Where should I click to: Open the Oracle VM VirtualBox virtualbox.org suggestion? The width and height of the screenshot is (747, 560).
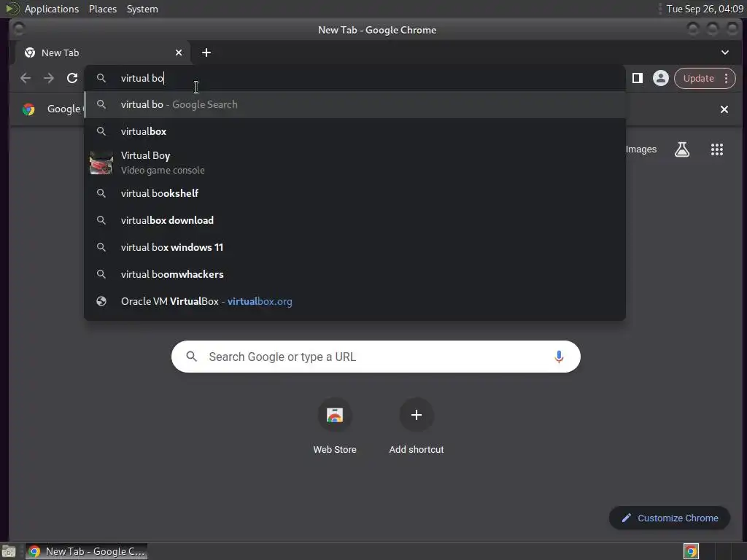(355, 301)
